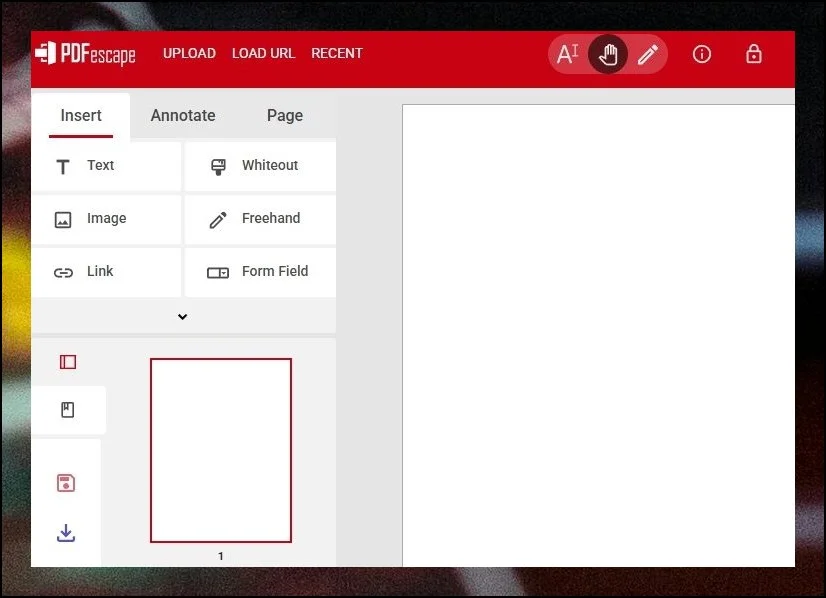Choose the Freehand drawing tool
The width and height of the screenshot is (826, 598).
pos(260,219)
